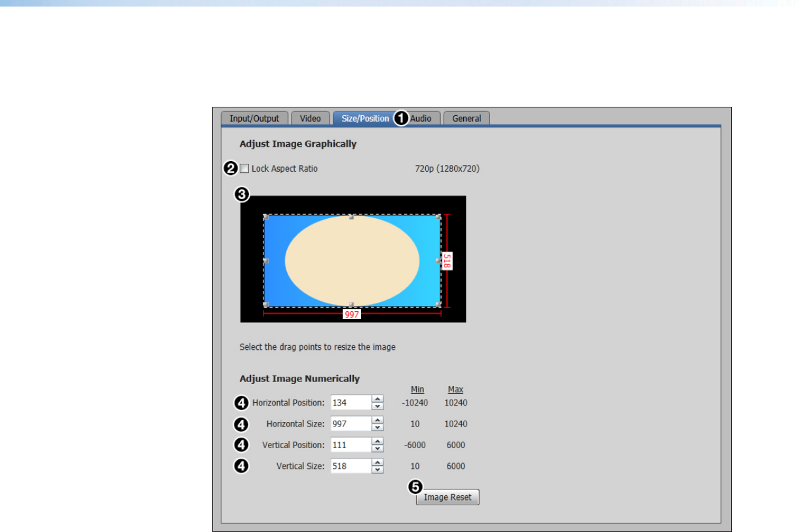This screenshot has width=802, height=532.
Task: Open the Video tab
Action: click(310, 119)
